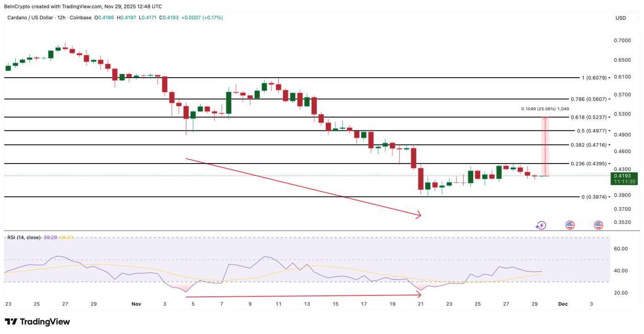Click the Fibonacci label 0 (0.3874)

click(594, 197)
